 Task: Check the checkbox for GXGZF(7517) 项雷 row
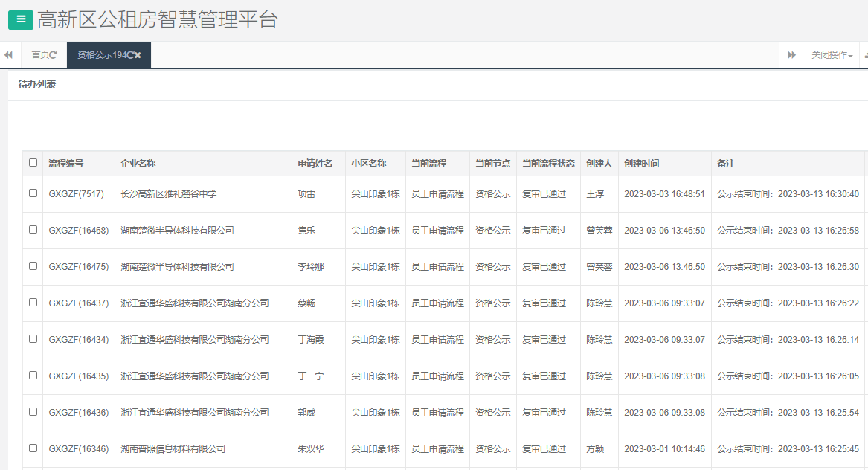(x=32, y=193)
